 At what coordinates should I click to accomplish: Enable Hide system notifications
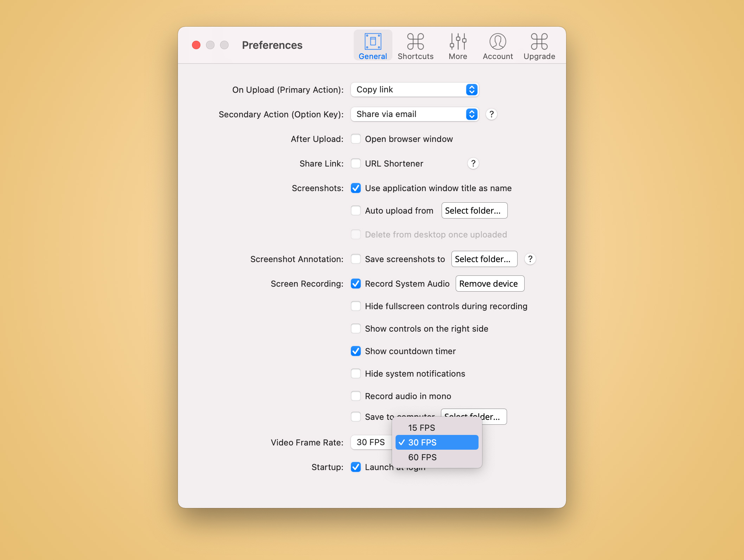point(356,373)
